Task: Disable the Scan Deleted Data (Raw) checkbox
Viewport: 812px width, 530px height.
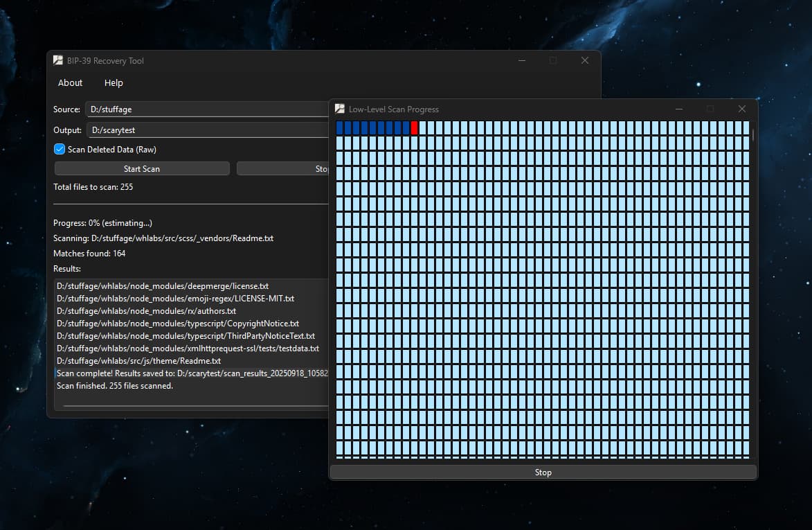Action: [59, 149]
